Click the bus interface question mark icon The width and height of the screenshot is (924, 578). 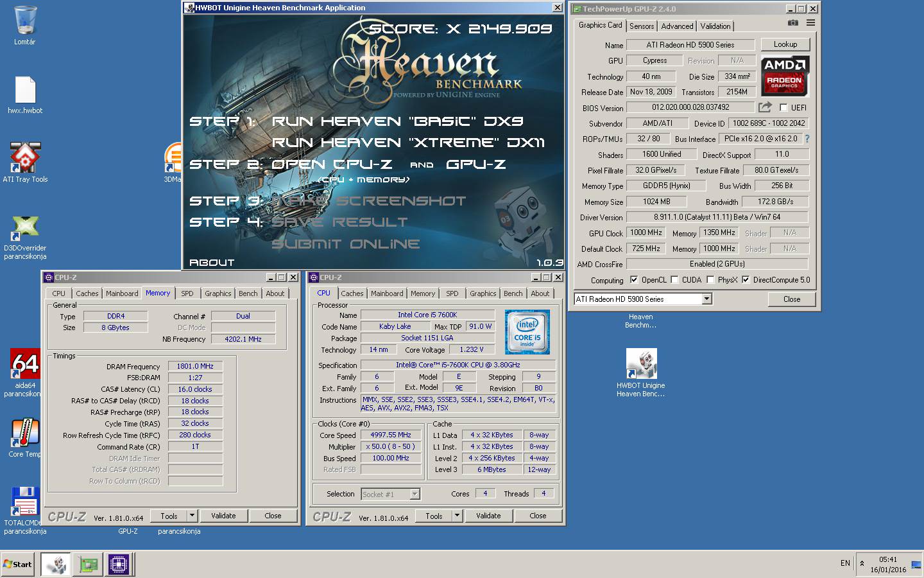[807, 139]
